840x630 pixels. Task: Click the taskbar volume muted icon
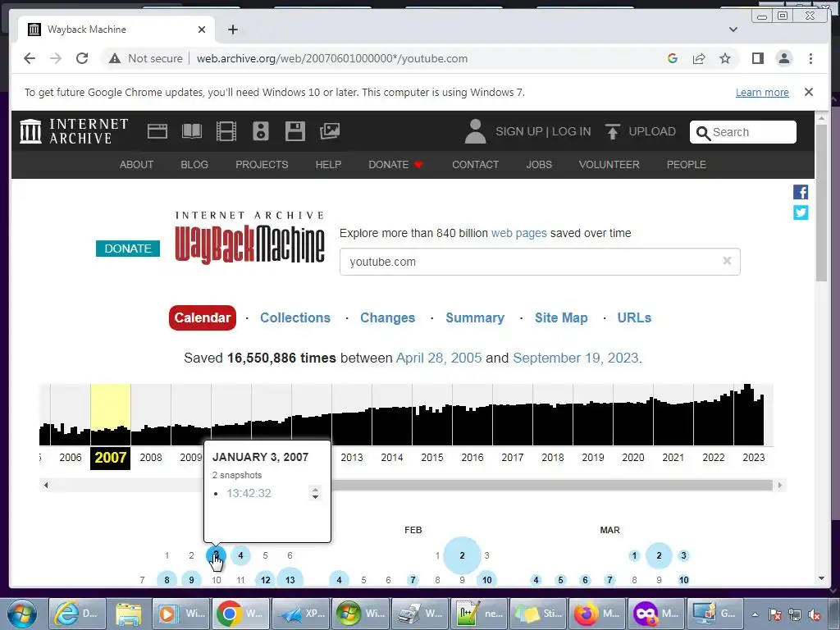816,614
